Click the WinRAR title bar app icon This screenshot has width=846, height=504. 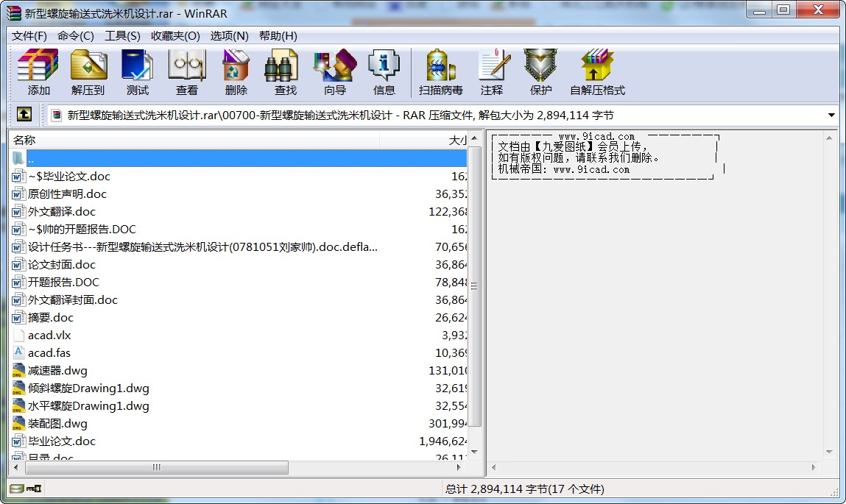[14, 13]
